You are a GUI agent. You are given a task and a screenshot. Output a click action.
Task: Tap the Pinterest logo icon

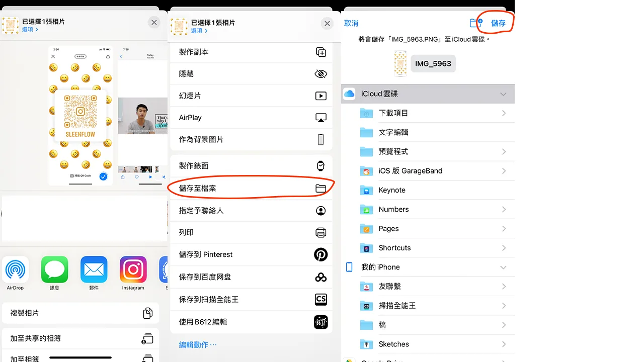click(320, 254)
